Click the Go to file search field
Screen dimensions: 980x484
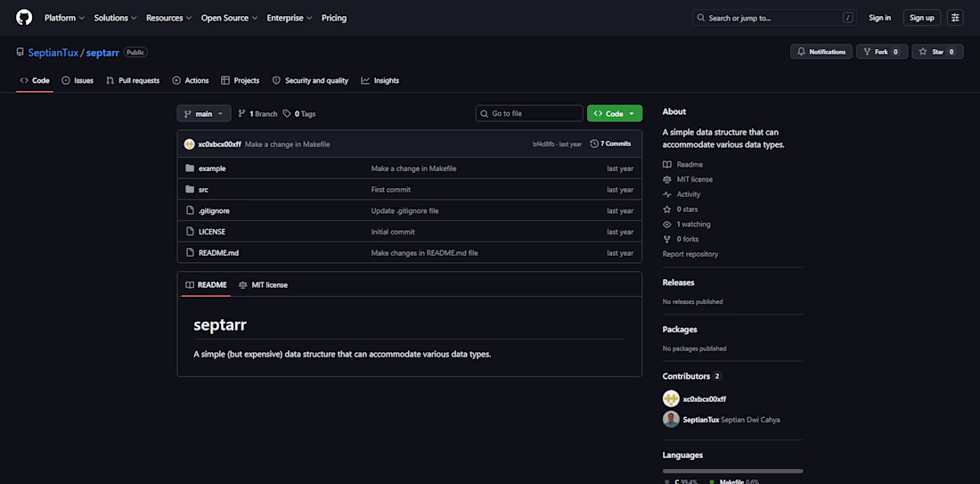pos(529,114)
